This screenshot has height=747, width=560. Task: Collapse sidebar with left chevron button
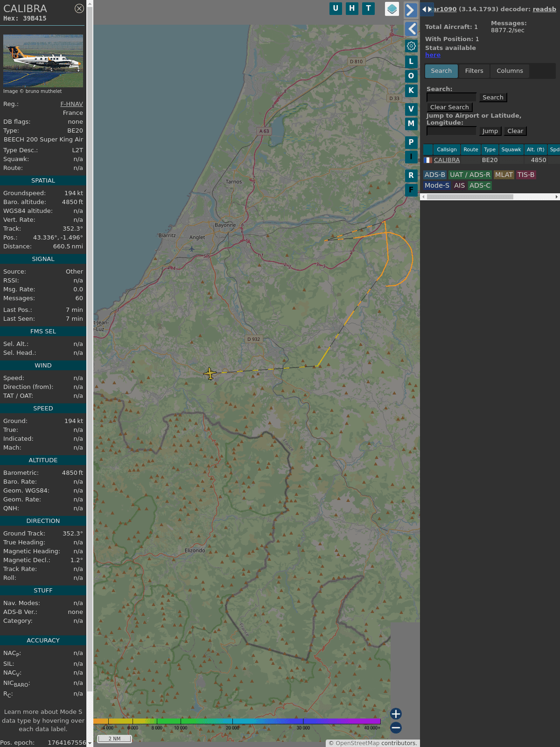pyautogui.click(x=411, y=29)
